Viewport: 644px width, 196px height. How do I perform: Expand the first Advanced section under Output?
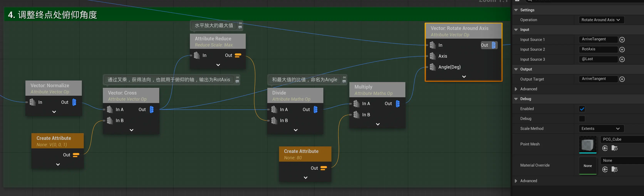point(516,89)
